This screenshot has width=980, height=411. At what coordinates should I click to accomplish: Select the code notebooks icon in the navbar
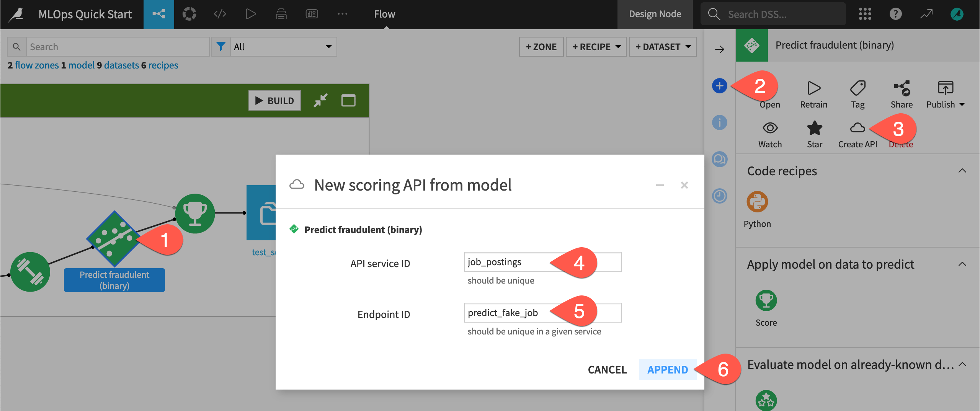(x=220, y=14)
